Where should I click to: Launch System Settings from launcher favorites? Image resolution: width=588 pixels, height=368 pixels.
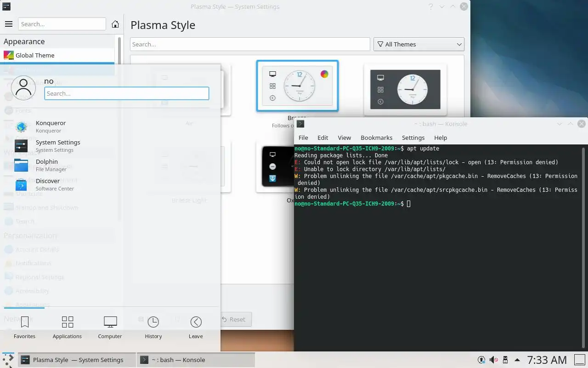click(110, 146)
